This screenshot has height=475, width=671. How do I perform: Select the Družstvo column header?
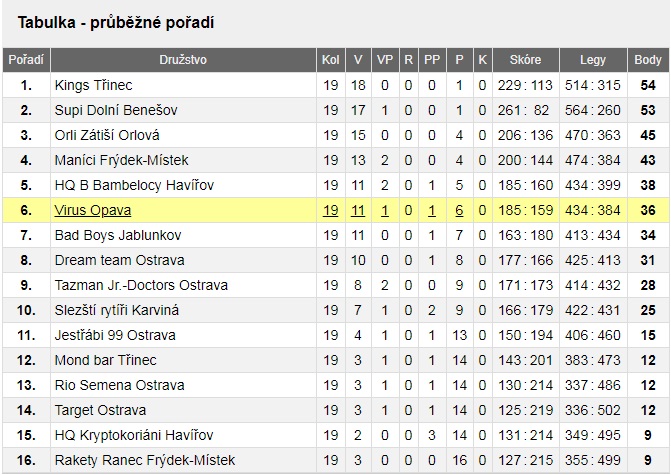183,60
